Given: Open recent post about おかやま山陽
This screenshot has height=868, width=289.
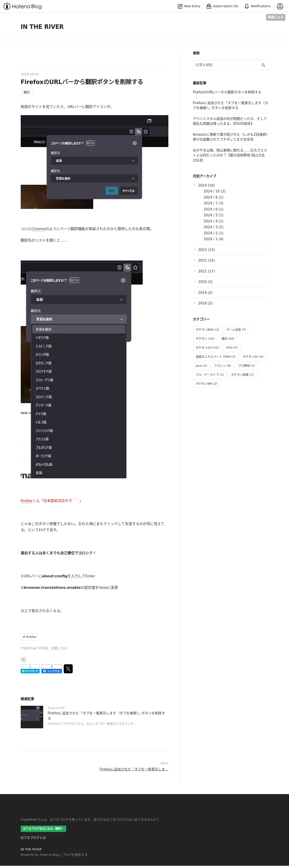Looking at the screenshot, I should pyautogui.click(x=230, y=155).
